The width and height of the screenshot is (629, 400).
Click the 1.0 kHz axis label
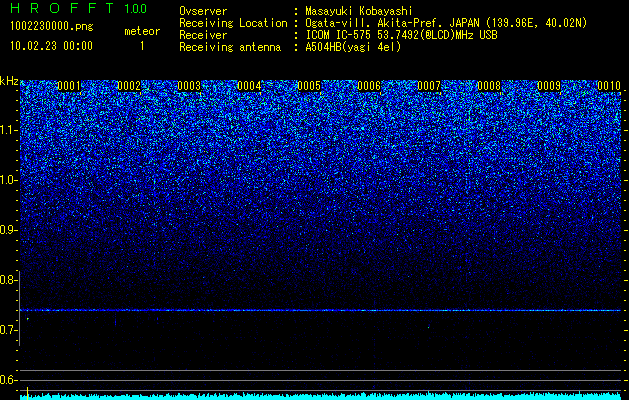[x=8, y=180]
